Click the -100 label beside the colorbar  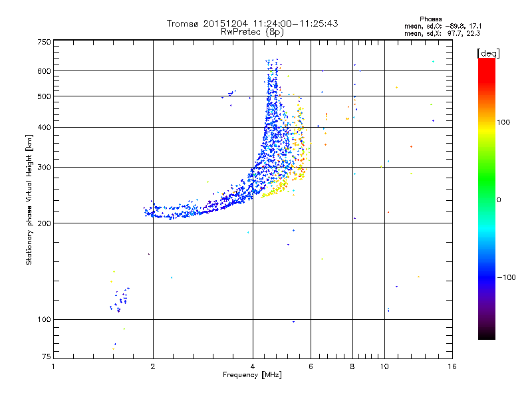pos(506,277)
